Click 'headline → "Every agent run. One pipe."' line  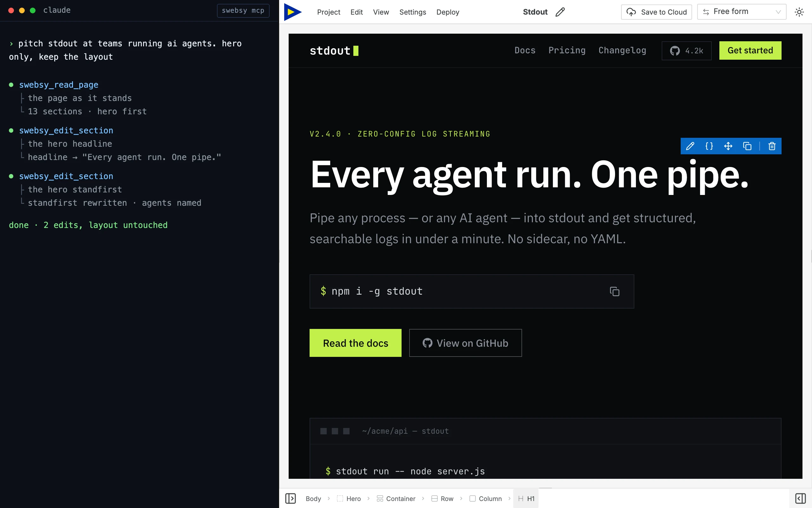pos(124,157)
